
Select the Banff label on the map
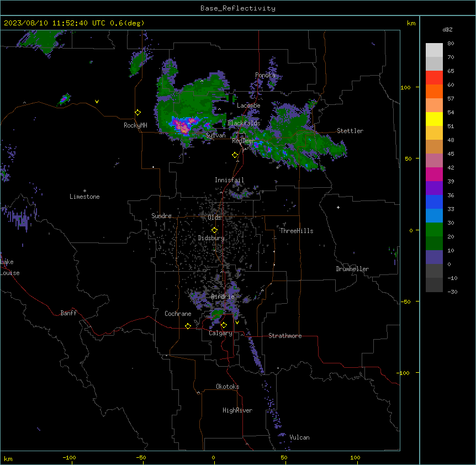point(68,313)
